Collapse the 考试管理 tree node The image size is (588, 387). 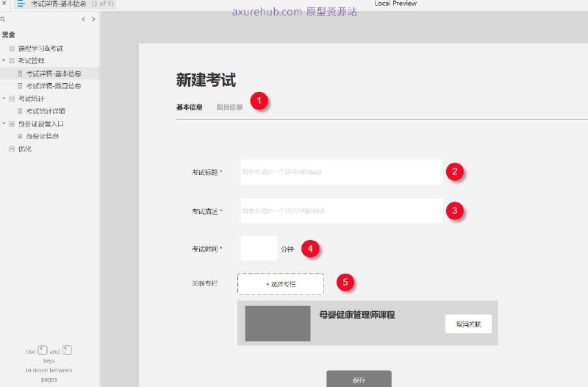pos(4,60)
